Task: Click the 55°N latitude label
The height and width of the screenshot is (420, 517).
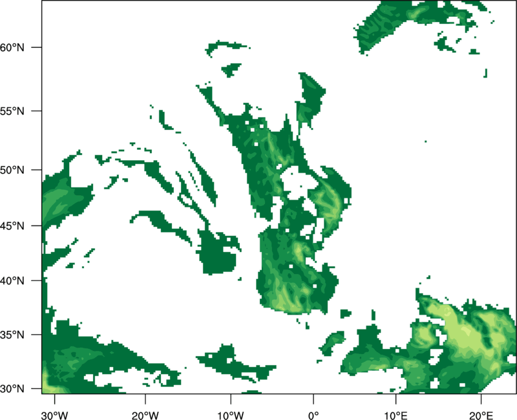Action: tap(12, 111)
